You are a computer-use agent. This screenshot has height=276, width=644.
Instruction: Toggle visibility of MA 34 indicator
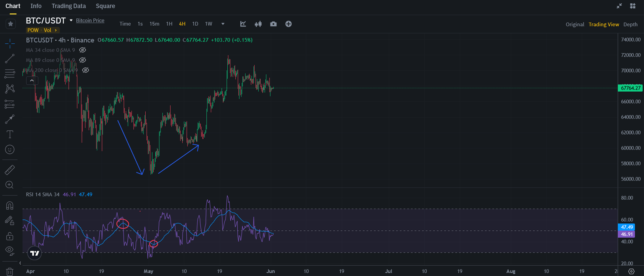pyautogui.click(x=82, y=50)
